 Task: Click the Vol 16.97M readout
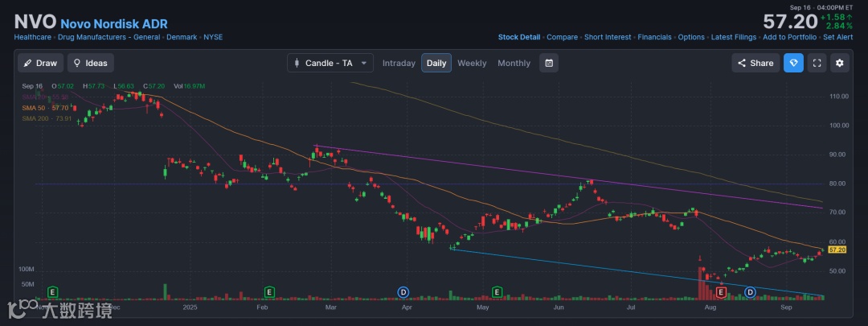[190, 86]
